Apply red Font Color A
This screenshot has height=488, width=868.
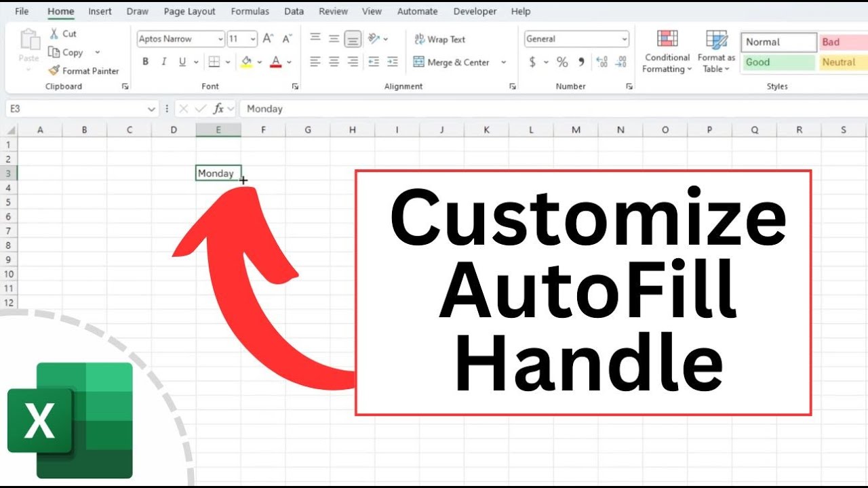pos(275,62)
